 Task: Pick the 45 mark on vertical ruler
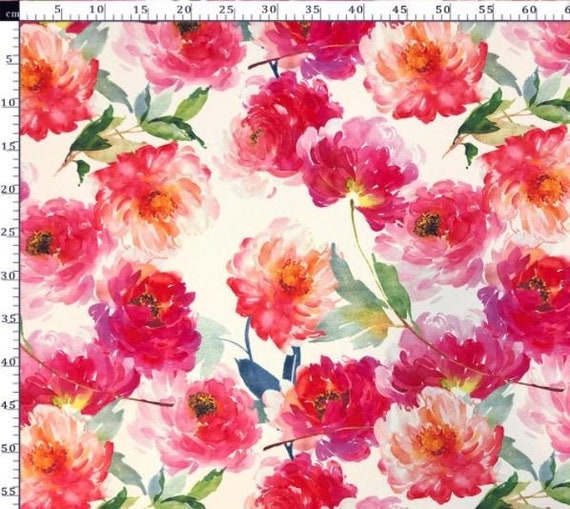pos(9,405)
